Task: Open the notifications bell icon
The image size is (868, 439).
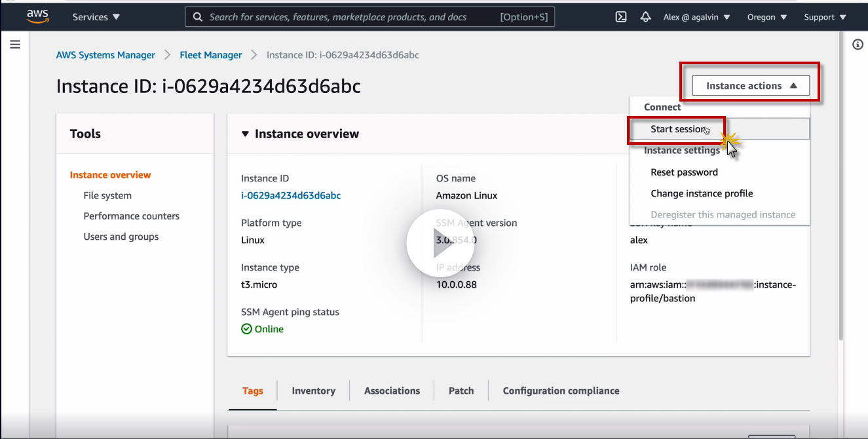Action: [x=645, y=17]
